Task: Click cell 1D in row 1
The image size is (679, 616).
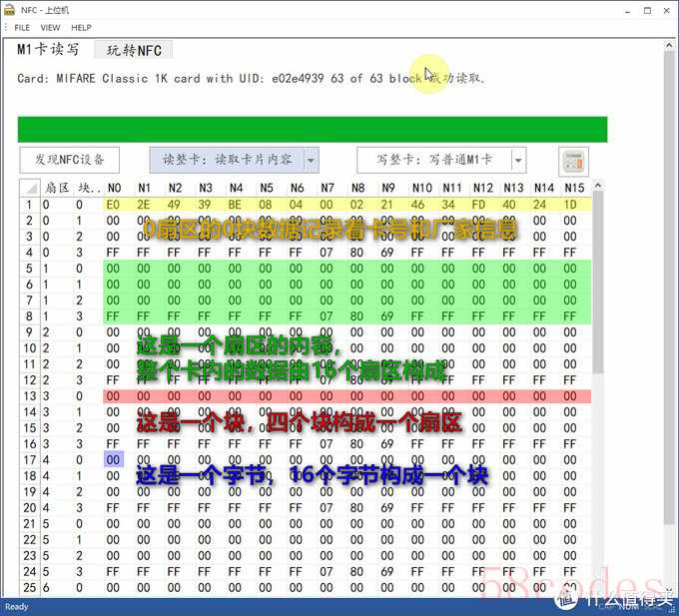Action: [570, 205]
